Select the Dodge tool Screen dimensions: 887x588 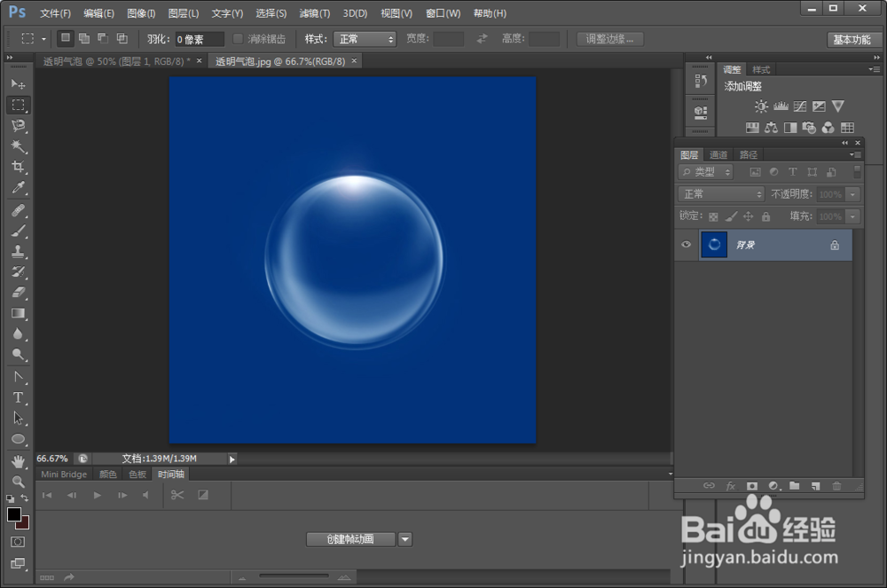pyautogui.click(x=18, y=355)
